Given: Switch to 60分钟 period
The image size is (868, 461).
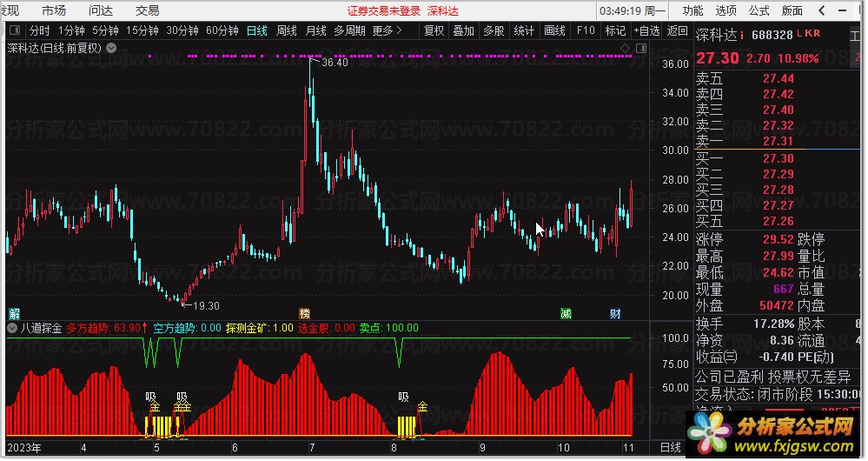Looking at the screenshot, I should click(x=222, y=30).
